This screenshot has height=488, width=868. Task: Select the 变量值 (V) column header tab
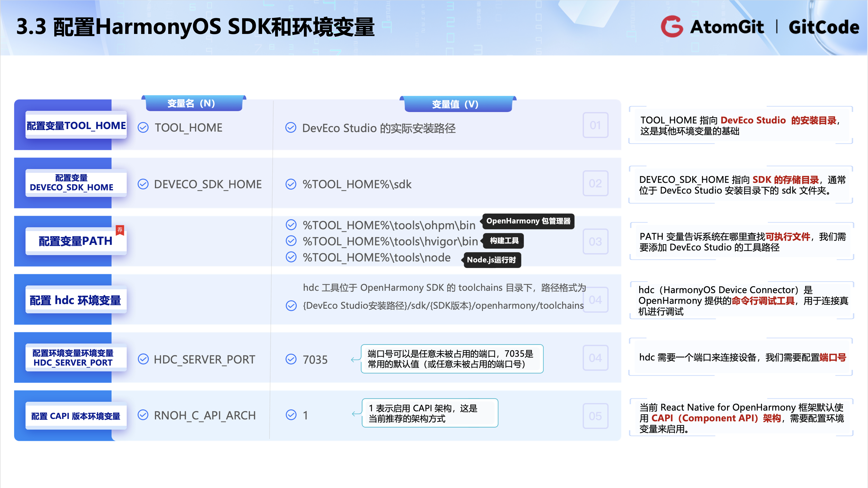click(458, 104)
